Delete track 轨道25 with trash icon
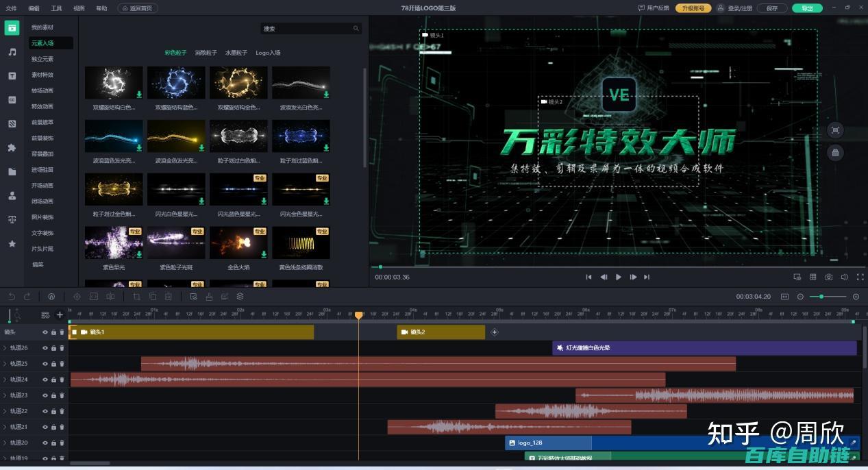The height and width of the screenshot is (470, 868). pos(62,364)
